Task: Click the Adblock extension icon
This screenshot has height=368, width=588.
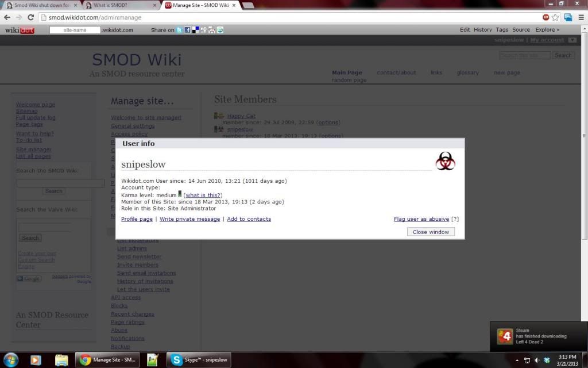Action: pyautogui.click(x=546, y=17)
